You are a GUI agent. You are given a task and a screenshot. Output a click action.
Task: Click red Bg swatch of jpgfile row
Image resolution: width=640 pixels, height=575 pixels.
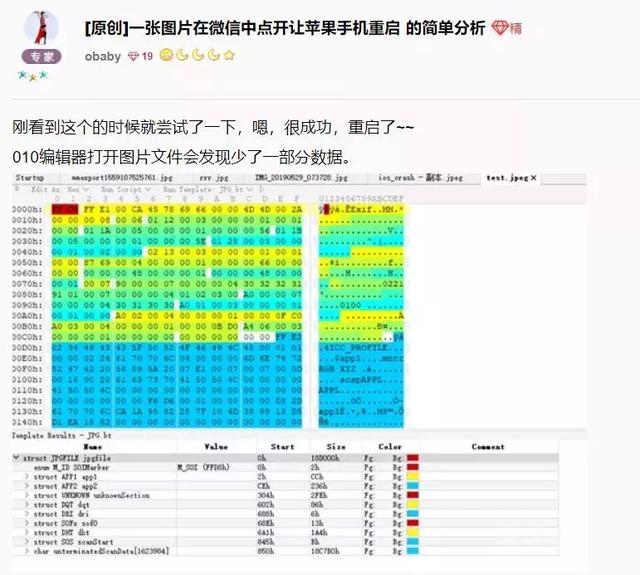[x=413, y=458]
